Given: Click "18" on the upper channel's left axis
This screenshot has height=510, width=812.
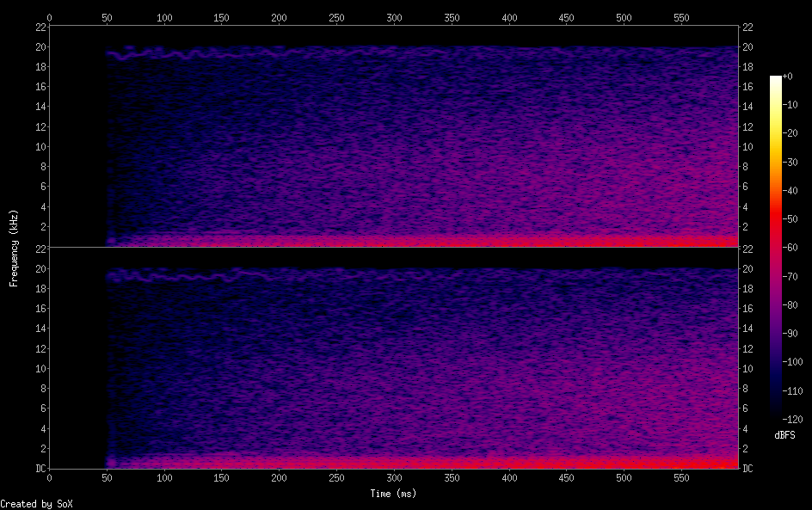Looking at the screenshot, I should pyautogui.click(x=41, y=67).
